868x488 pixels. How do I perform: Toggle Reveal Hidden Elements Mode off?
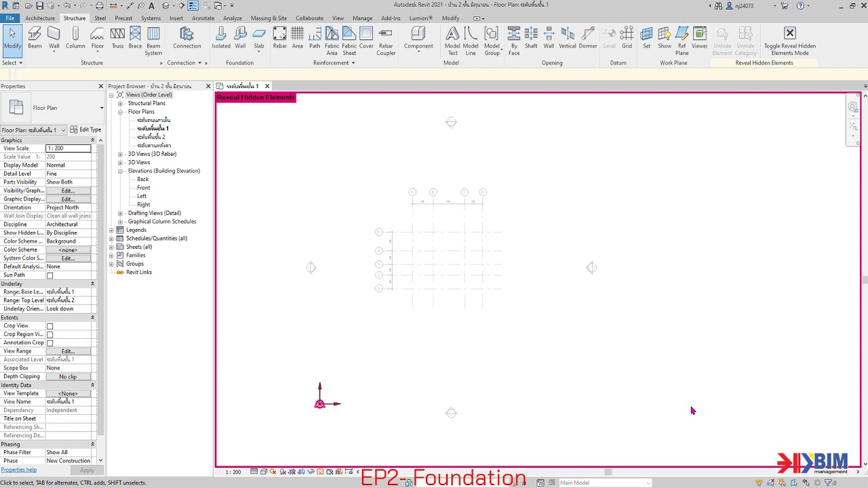click(x=789, y=41)
